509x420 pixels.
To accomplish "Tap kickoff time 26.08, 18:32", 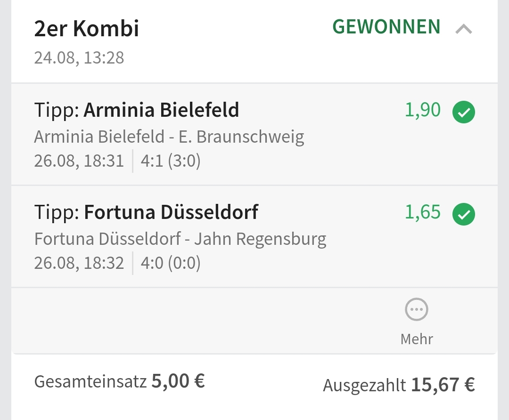I will coord(79,263).
